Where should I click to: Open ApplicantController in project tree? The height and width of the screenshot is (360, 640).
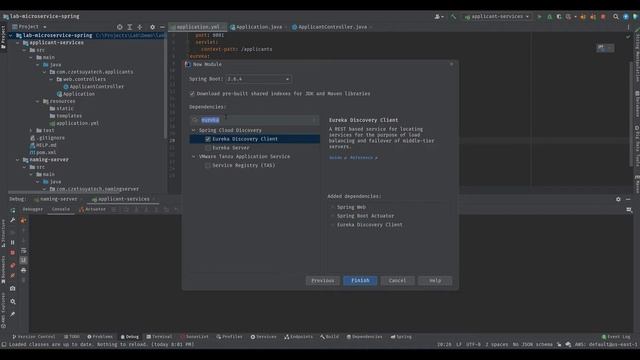tap(93, 87)
